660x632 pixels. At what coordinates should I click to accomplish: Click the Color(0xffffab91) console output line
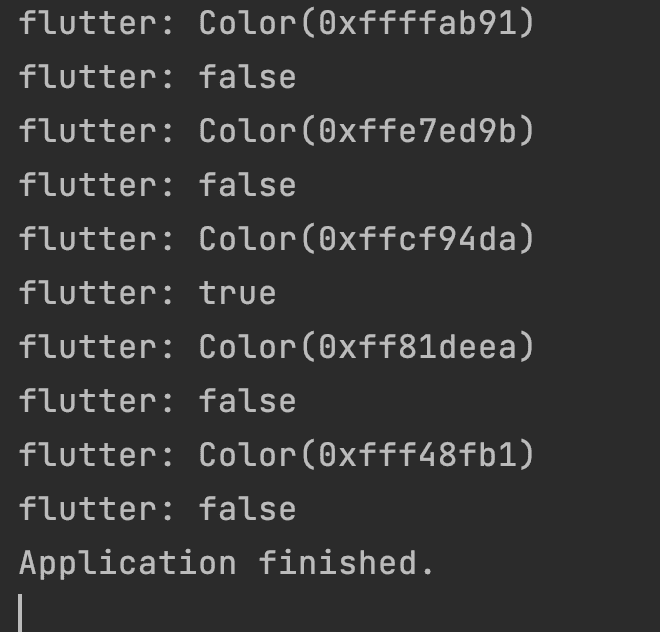point(277,23)
